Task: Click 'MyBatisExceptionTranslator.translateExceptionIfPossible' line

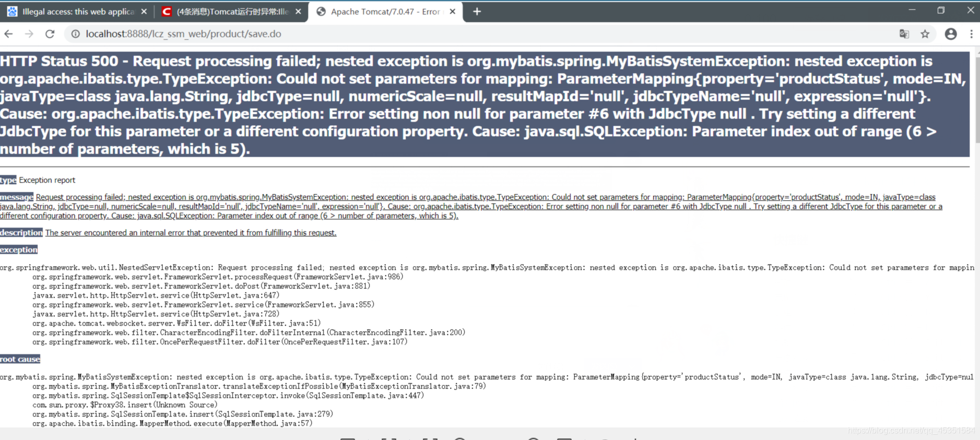Action: (x=259, y=386)
